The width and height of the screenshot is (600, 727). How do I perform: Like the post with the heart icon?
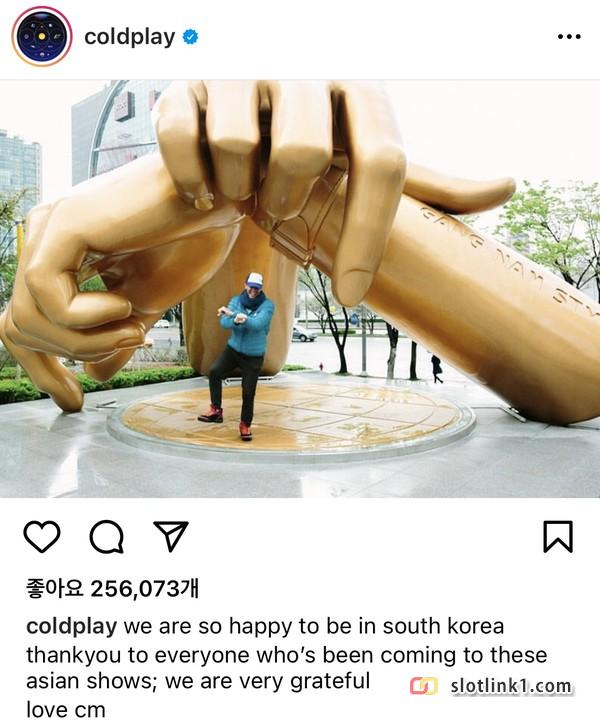pyautogui.click(x=42, y=536)
